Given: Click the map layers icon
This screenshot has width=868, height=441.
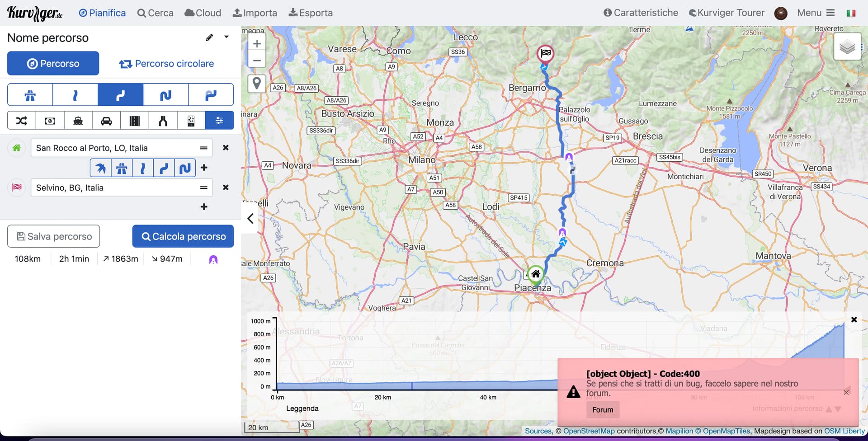Looking at the screenshot, I should [x=847, y=47].
